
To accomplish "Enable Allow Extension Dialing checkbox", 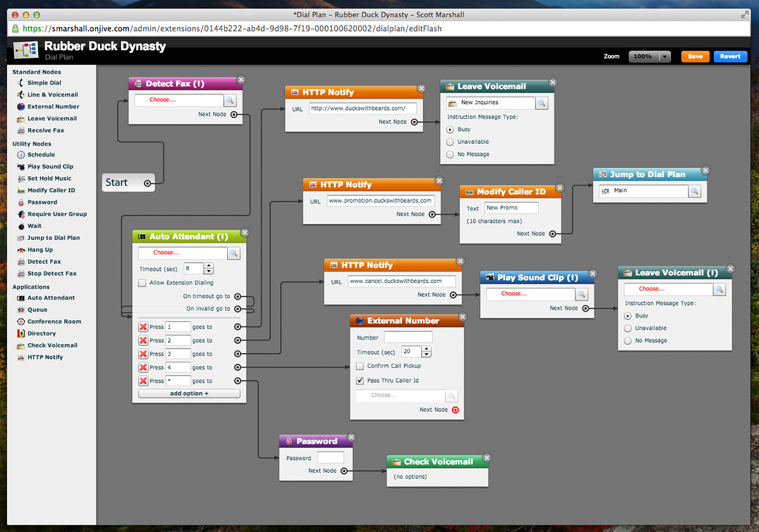I will [142, 283].
